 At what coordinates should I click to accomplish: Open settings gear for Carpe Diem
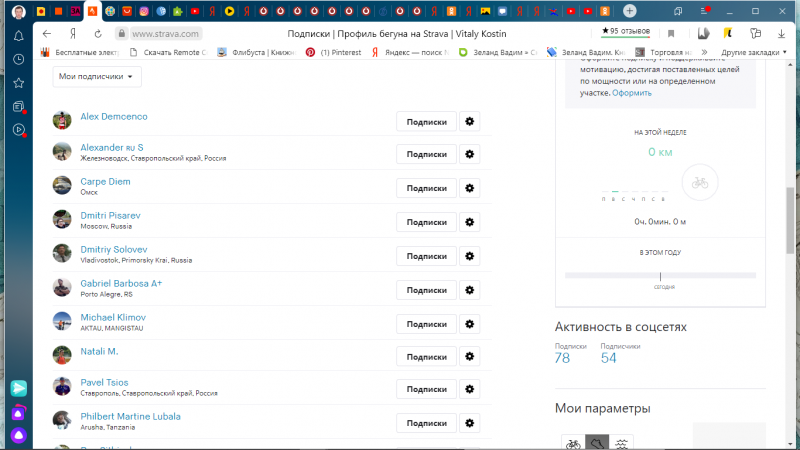pos(469,188)
